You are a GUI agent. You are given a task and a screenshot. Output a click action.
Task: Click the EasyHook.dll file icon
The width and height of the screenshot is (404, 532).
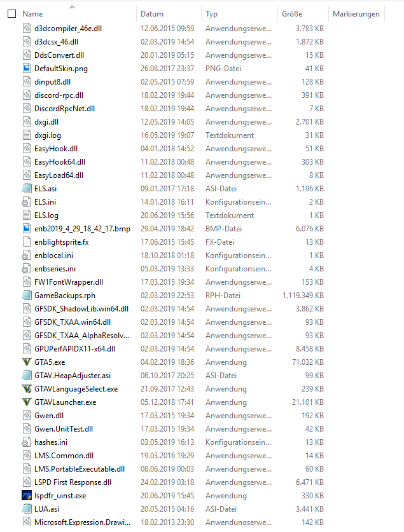[27, 148]
